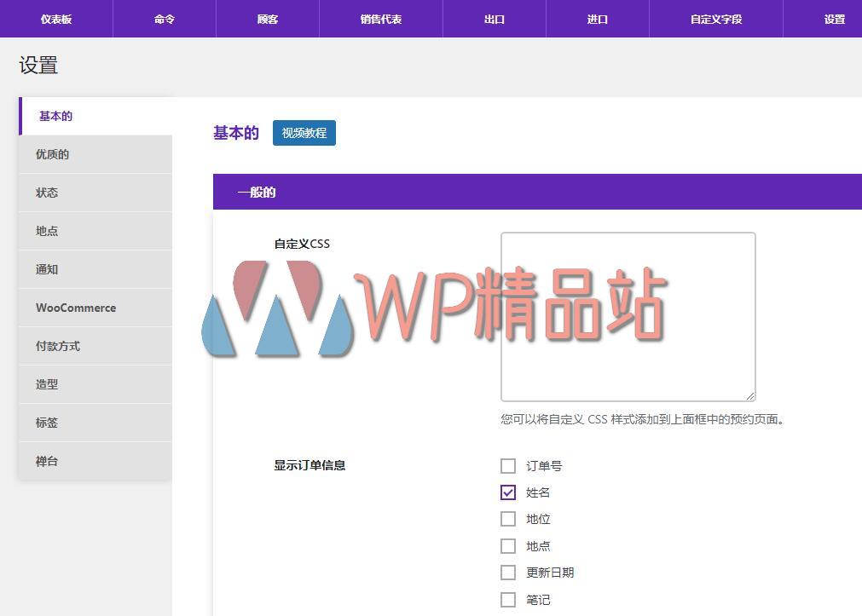
Task: Enable the 更新日期 checkbox
Action: [x=508, y=573]
